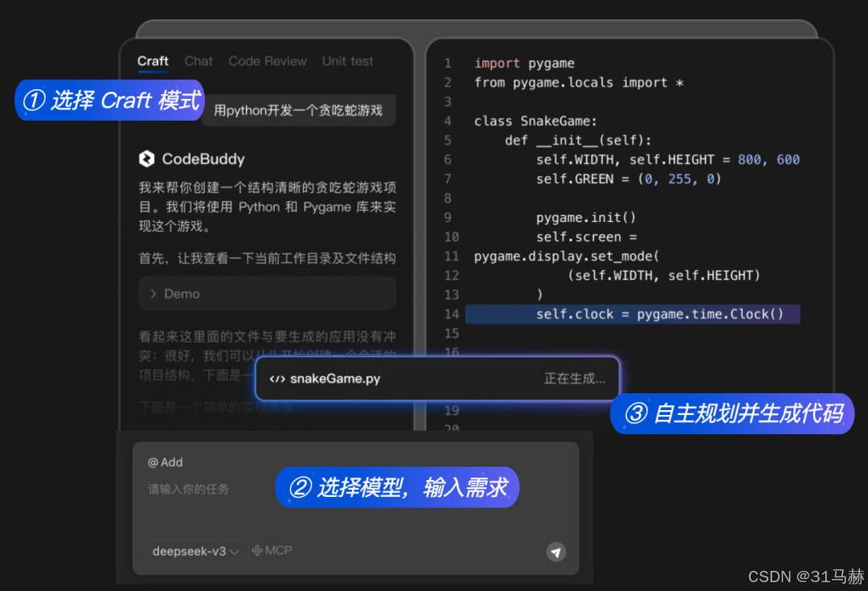This screenshot has height=591, width=868.
Task: Click the ③ 自主规划并生成代码 badge
Action: pos(731,414)
